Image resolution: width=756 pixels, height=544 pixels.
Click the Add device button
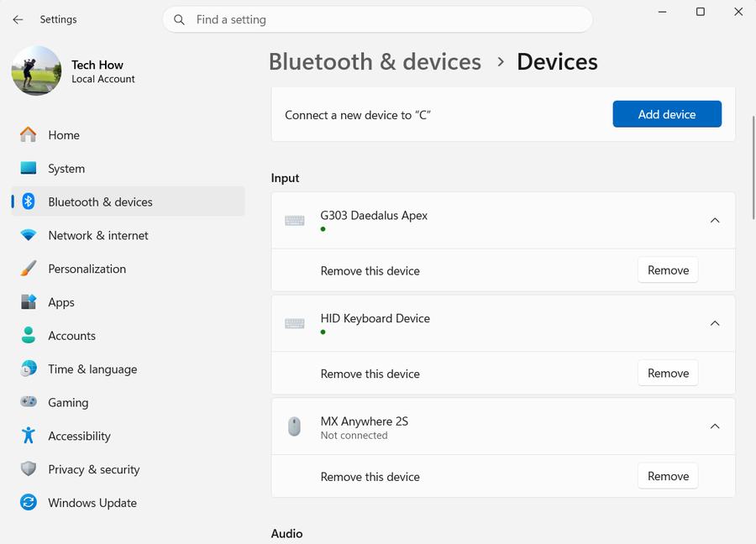(667, 114)
